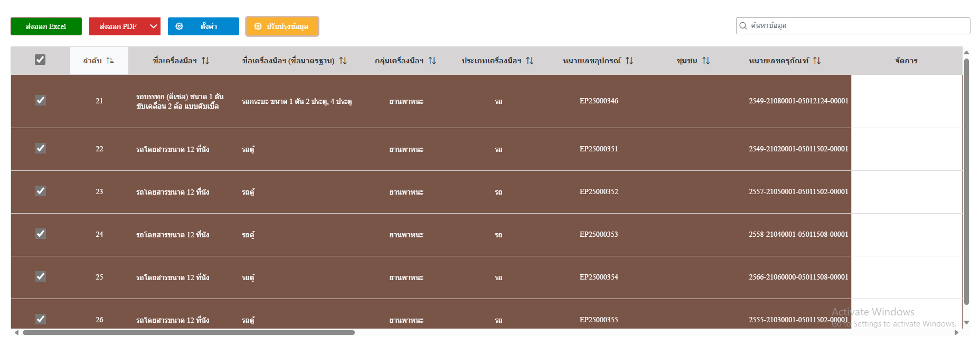980x346 pixels.
Task: Select cell EP25000355
Action: (x=599, y=320)
